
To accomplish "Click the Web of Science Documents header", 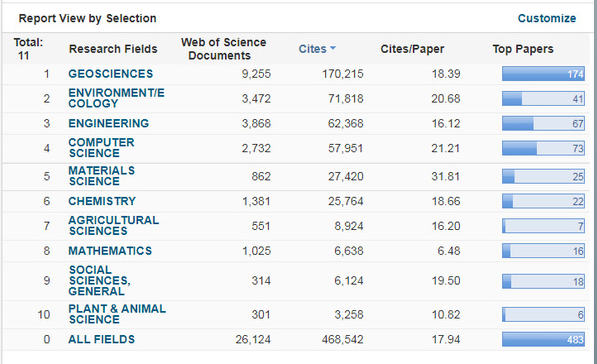I will tap(223, 49).
